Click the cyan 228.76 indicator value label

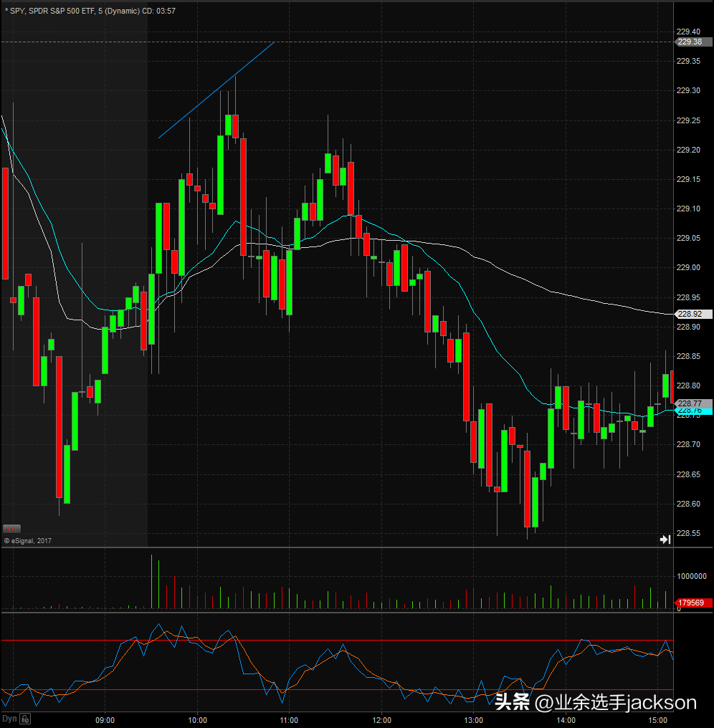[692, 411]
